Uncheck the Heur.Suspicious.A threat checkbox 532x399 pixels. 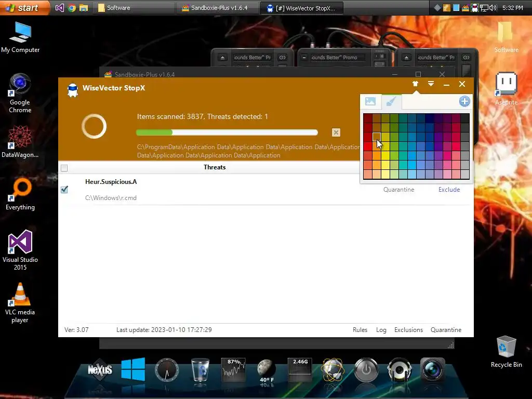pyautogui.click(x=64, y=190)
